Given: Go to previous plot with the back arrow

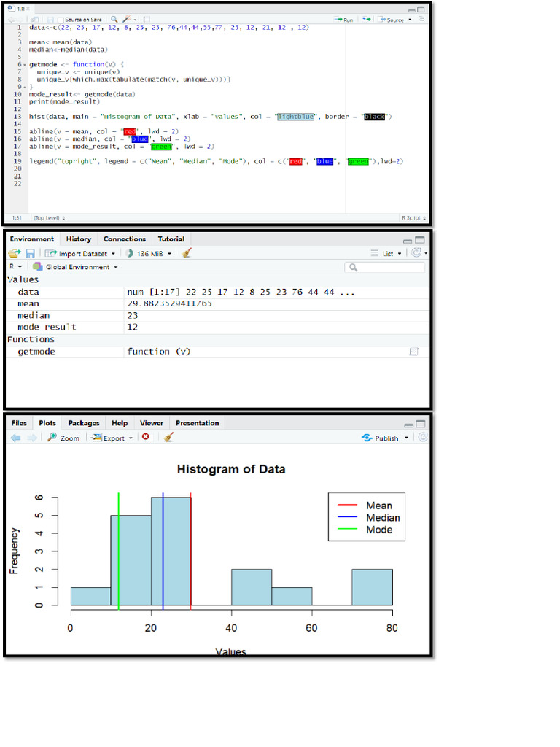Looking at the screenshot, I should 16,438.
